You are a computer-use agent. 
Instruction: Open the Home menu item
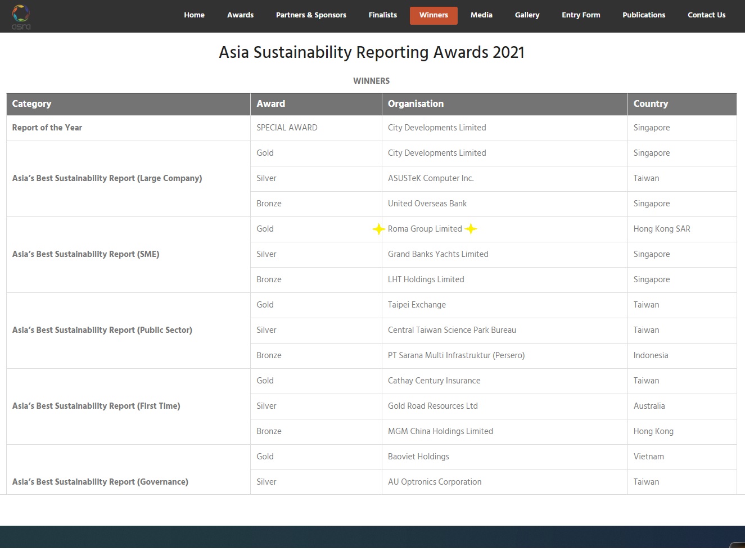pyautogui.click(x=194, y=15)
